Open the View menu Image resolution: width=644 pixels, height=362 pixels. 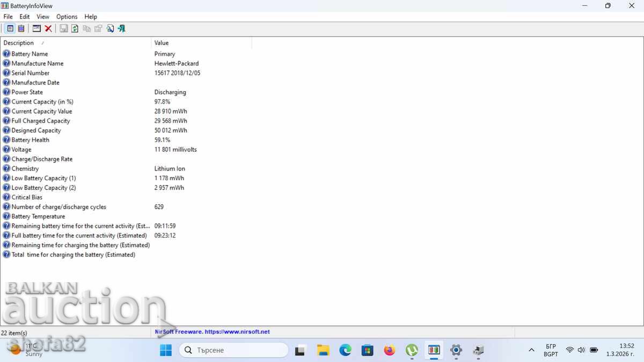(43, 17)
